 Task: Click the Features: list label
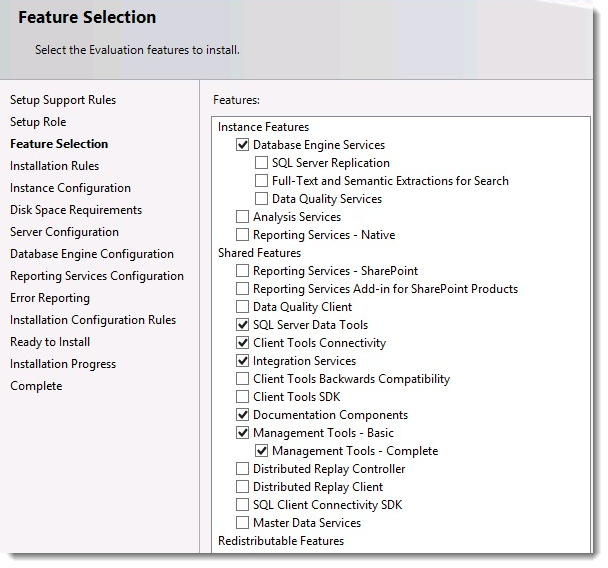[237, 100]
